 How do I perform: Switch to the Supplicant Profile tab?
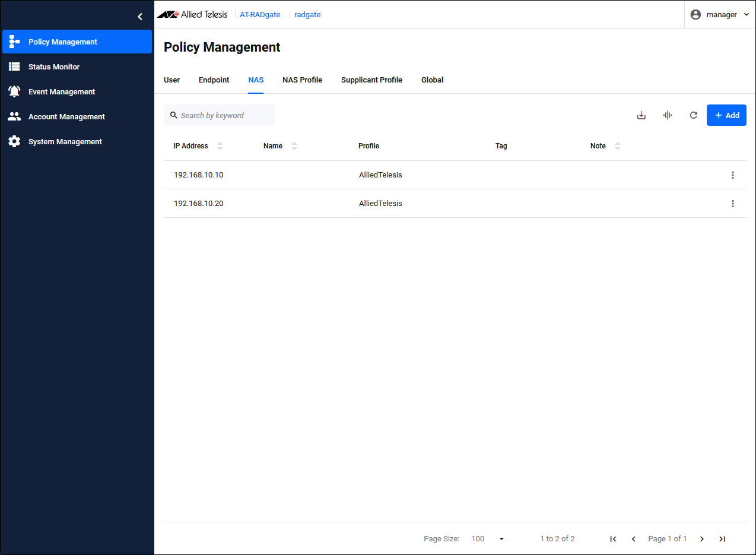(371, 80)
